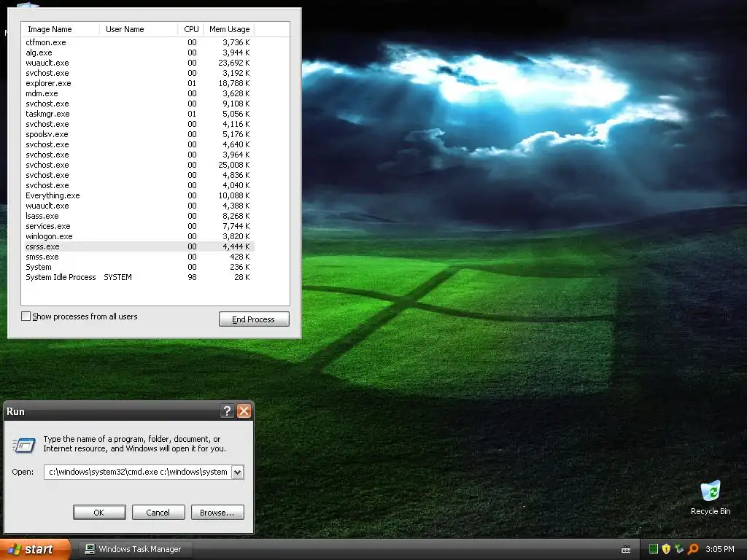Cancel the Run dialog
The height and width of the screenshot is (560, 747).
point(158,513)
